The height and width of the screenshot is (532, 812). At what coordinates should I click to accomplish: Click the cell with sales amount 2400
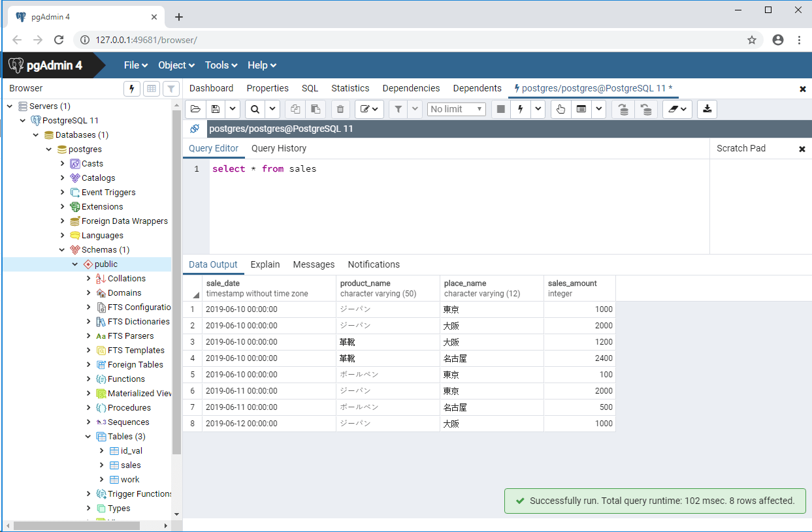[x=579, y=358]
